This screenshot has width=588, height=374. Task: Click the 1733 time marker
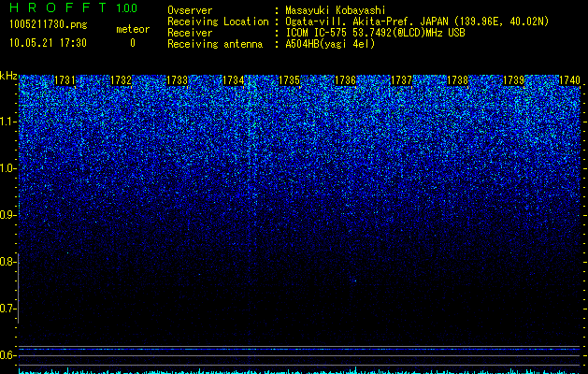click(177, 80)
